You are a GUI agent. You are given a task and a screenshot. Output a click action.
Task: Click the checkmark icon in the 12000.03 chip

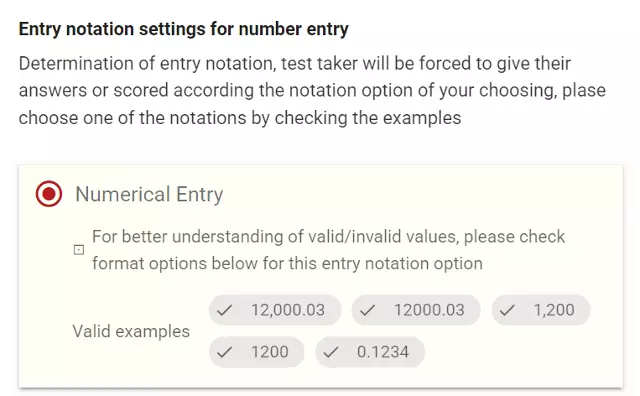367,311
